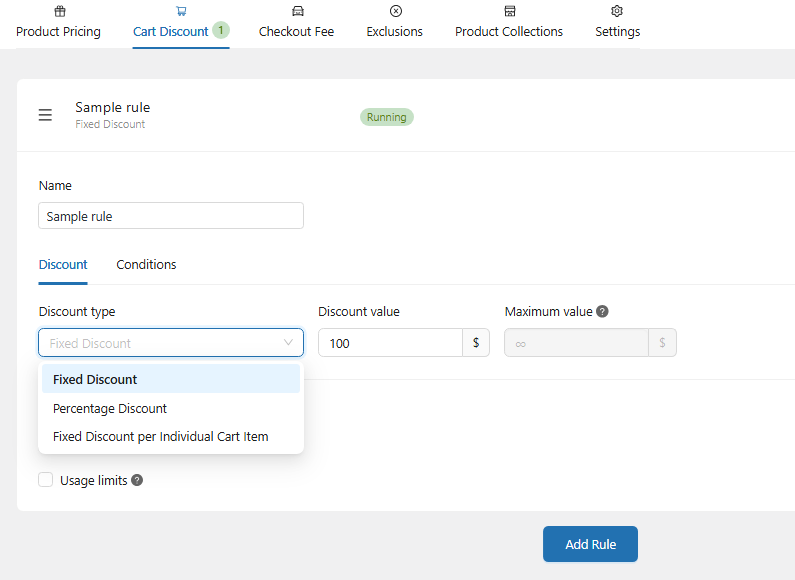
Task: Click the cart icon above Cart Discount
Action: (x=181, y=11)
